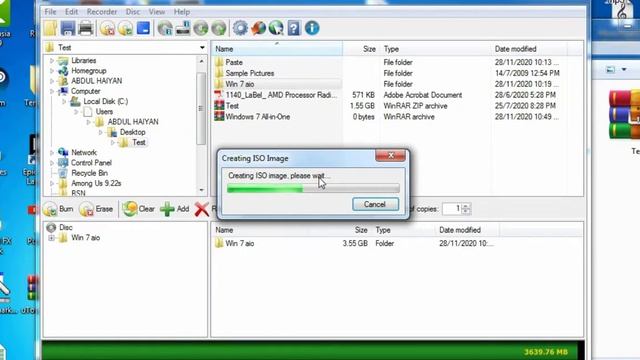Click the Erase button in compilation toolbar
Screen dimensions: 640x360
click(96, 209)
